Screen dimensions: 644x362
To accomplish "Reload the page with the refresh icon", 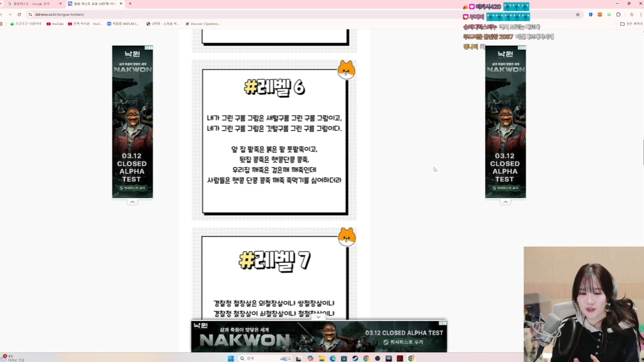I will click(20, 14).
